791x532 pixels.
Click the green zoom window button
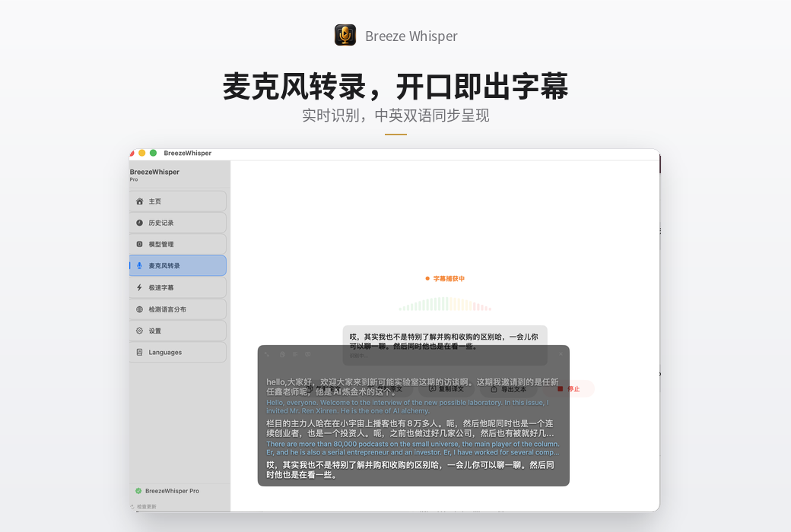click(153, 153)
